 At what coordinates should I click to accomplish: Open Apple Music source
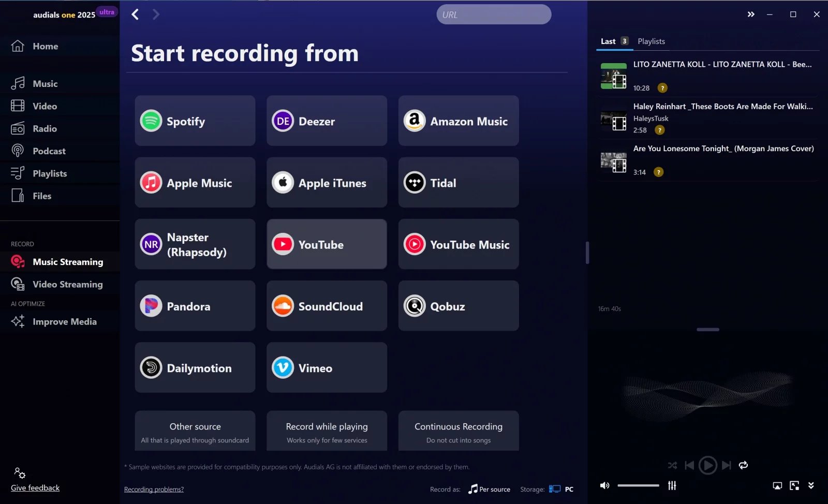coord(195,183)
